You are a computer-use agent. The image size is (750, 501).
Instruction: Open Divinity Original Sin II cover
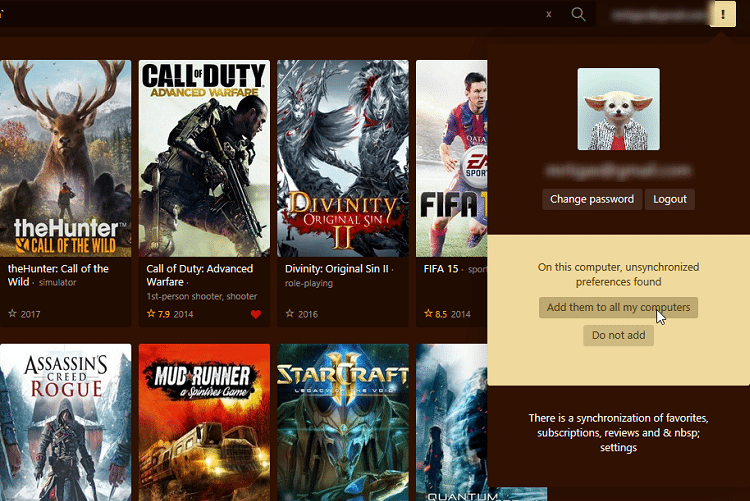[x=343, y=158]
